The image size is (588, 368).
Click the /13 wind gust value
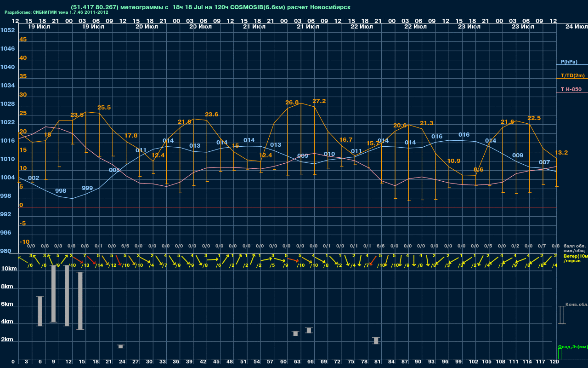[85, 265]
